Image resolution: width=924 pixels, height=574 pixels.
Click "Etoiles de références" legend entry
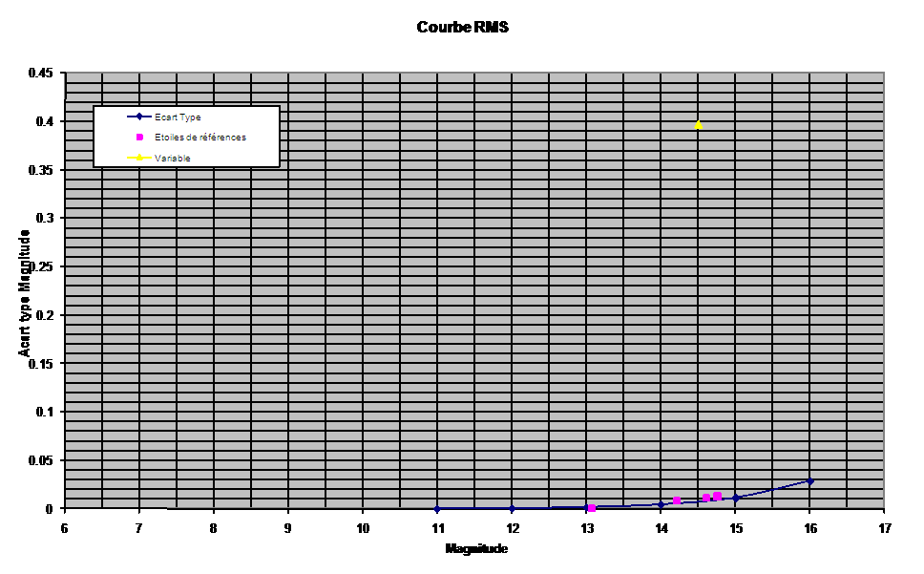tap(200, 138)
